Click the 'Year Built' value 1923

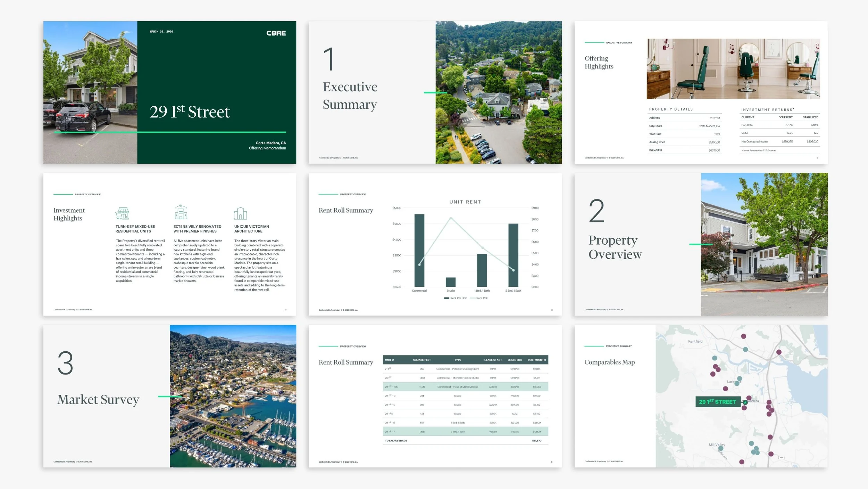[x=717, y=134]
